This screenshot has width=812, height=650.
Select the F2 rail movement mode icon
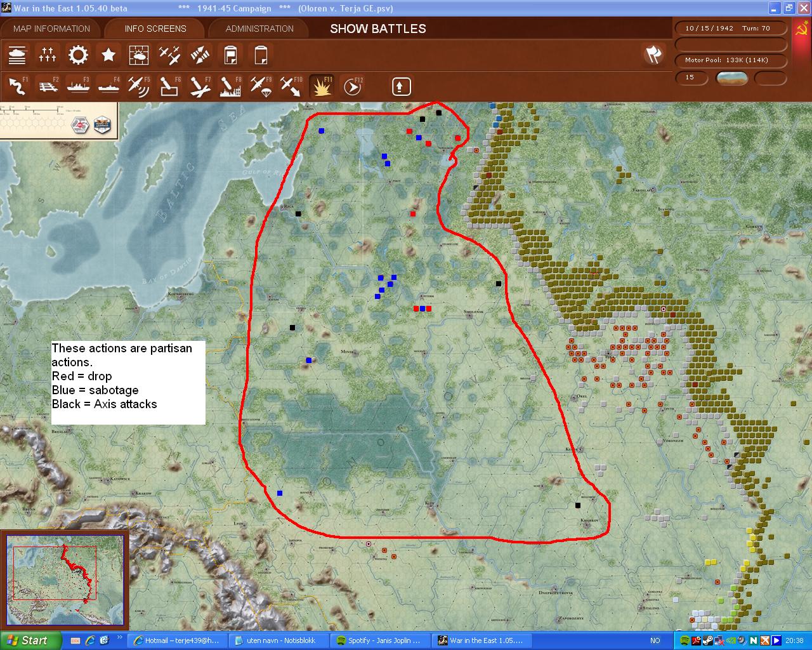click(x=48, y=86)
